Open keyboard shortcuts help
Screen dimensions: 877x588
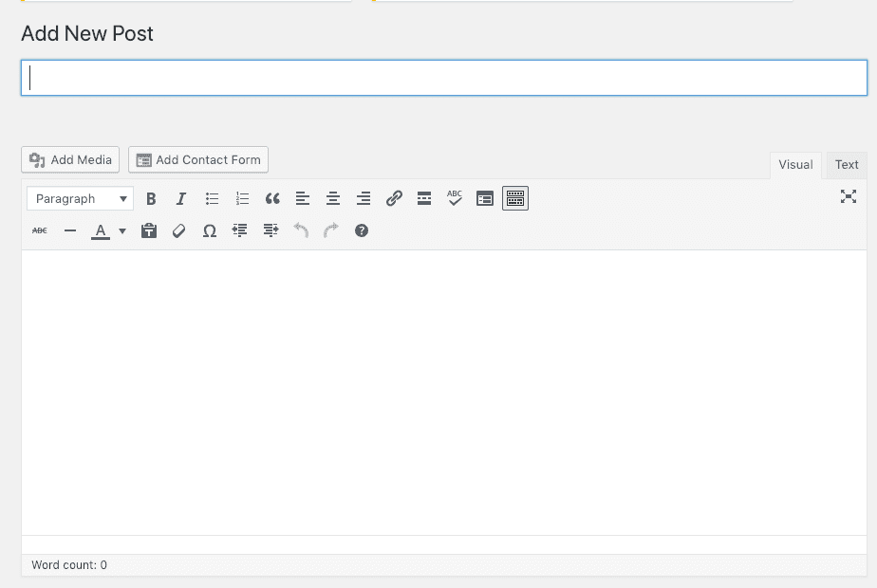(x=362, y=230)
